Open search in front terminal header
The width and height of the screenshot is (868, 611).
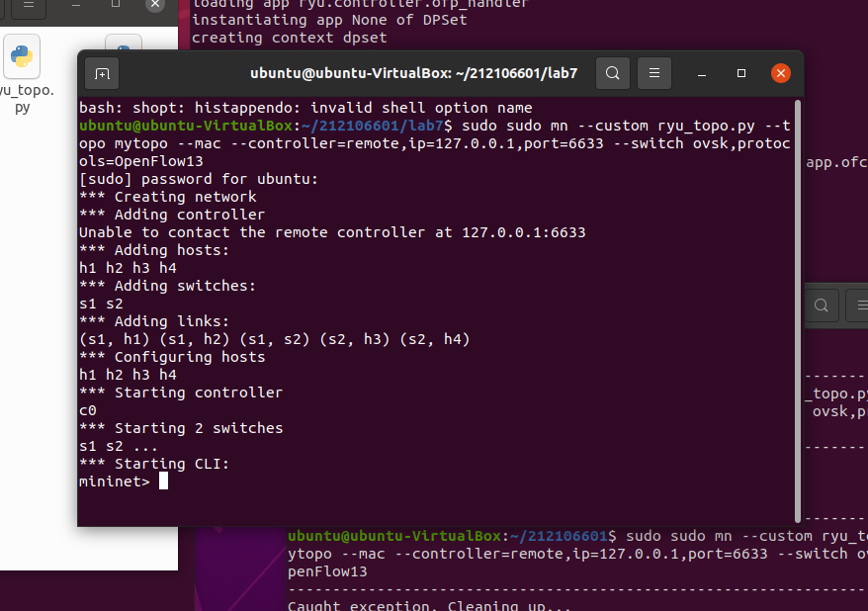click(x=612, y=73)
